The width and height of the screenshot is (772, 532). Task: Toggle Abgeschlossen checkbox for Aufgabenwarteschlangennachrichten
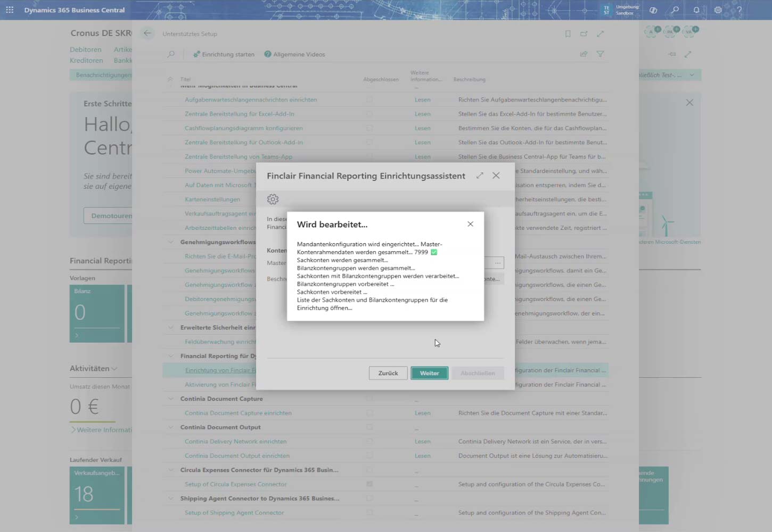[369, 99]
